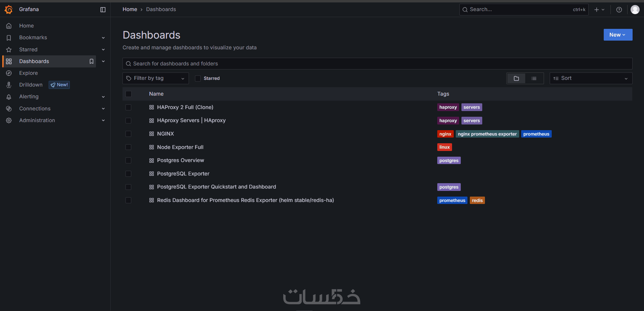Open the Filter by tag dropdown
Image resolution: width=644 pixels, height=311 pixels.
click(x=156, y=79)
